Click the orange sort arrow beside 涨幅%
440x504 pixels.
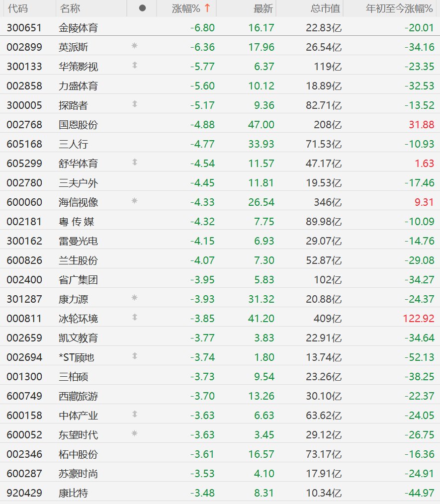pyautogui.click(x=207, y=8)
